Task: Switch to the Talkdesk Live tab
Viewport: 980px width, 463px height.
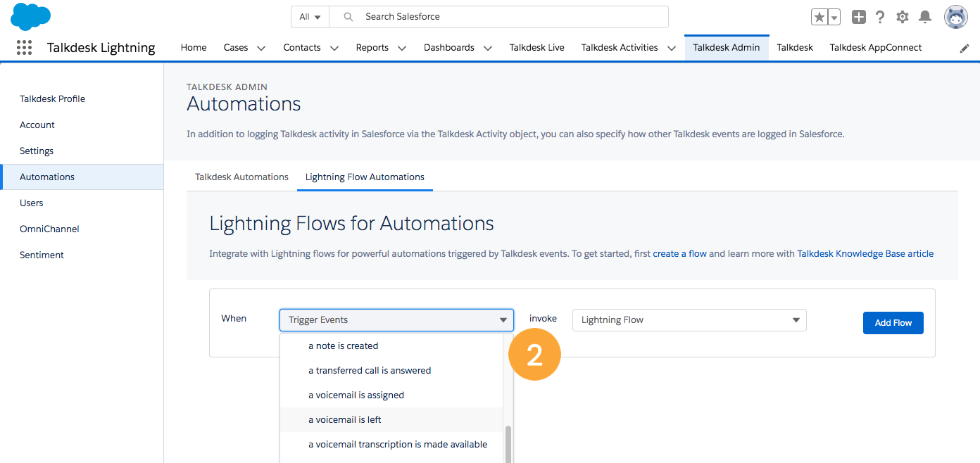Action: pyautogui.click(x=537, y=48)
